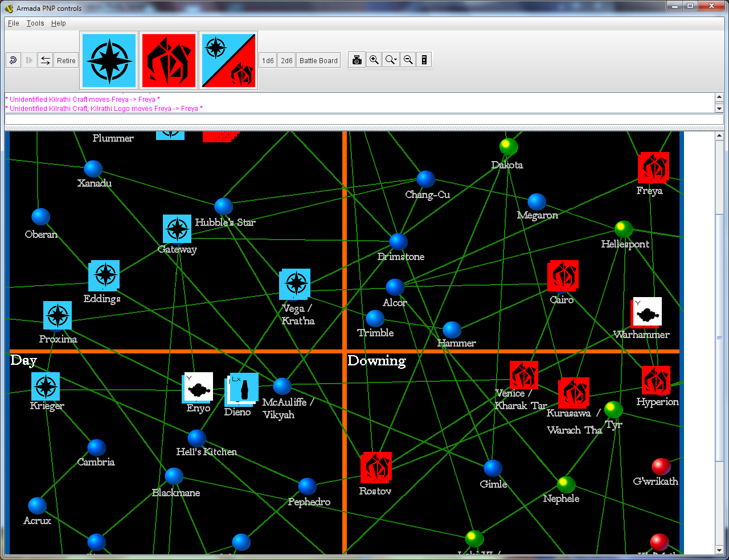Viewport: 729px width, 560px height.
Task: Toggle the overview map window button
Action: (424, 60)
